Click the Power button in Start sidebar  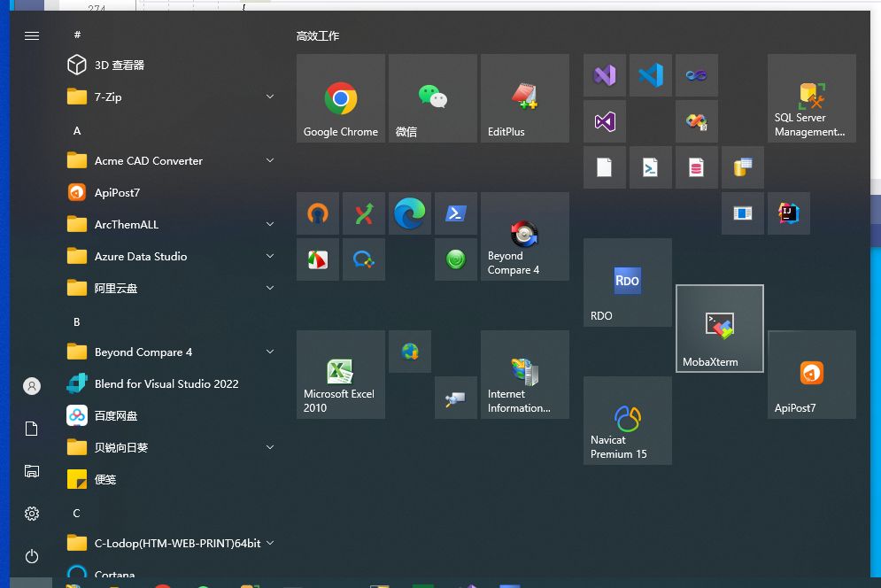[32, 556]
